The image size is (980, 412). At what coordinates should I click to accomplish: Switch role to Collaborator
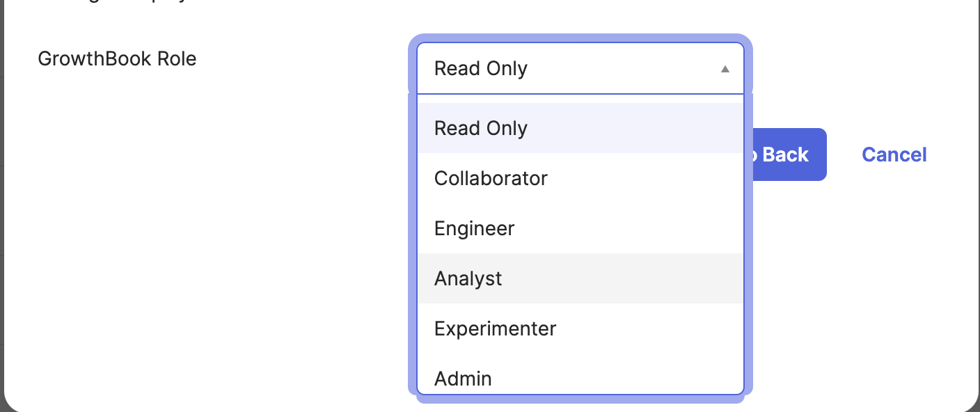coord(580,178)
